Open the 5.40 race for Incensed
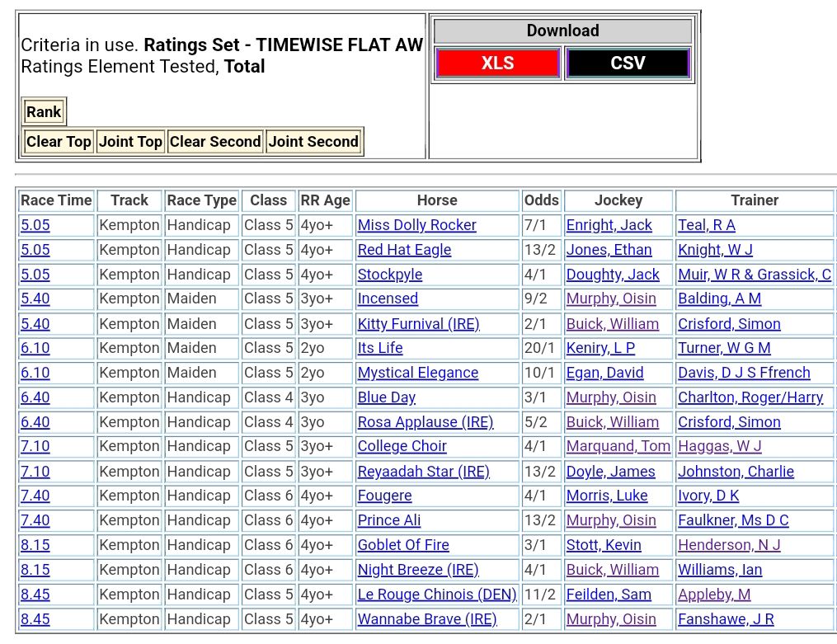Viewport: 837px width, 644px height. (x=35, y=298)
